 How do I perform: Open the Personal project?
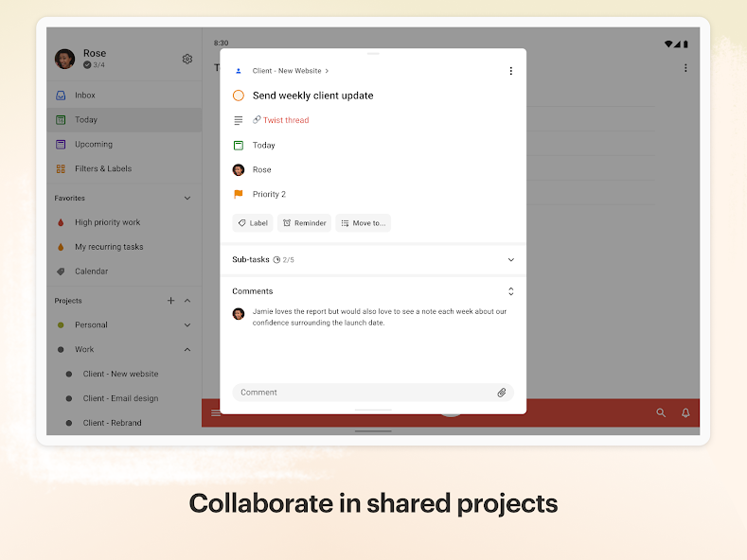[91, 324]
